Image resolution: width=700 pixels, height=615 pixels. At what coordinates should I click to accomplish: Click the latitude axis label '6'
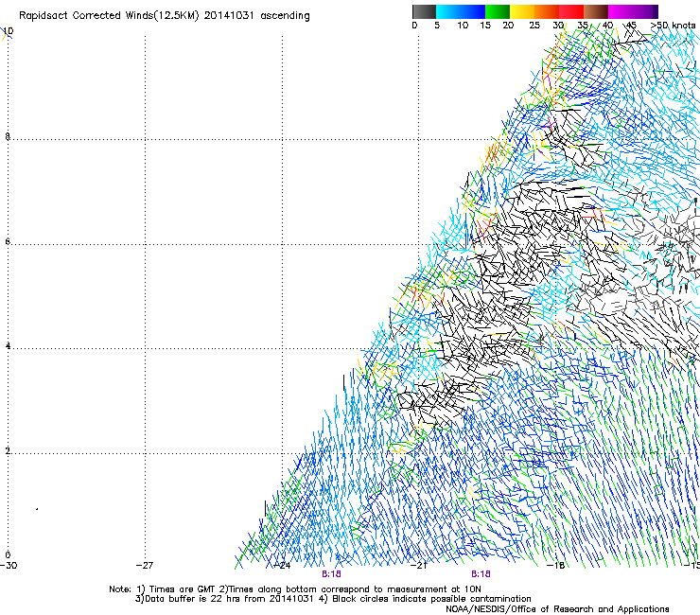(x=8, y=241)
